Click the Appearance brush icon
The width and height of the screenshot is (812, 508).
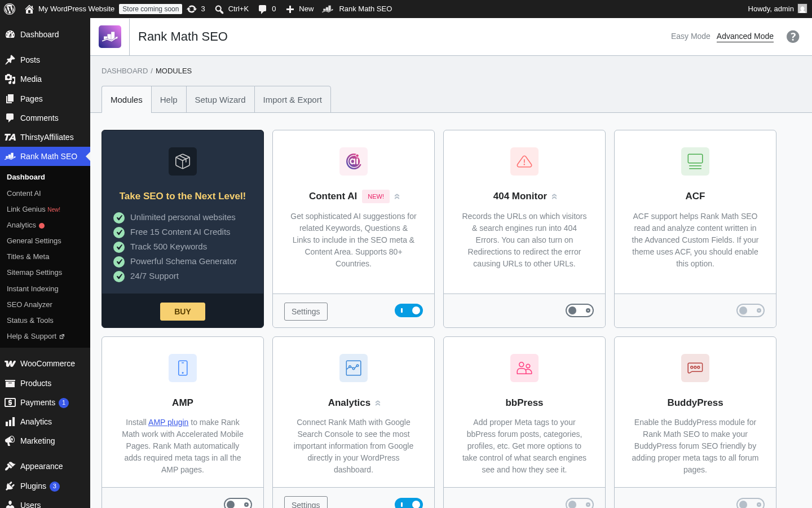tap(10, 466)
